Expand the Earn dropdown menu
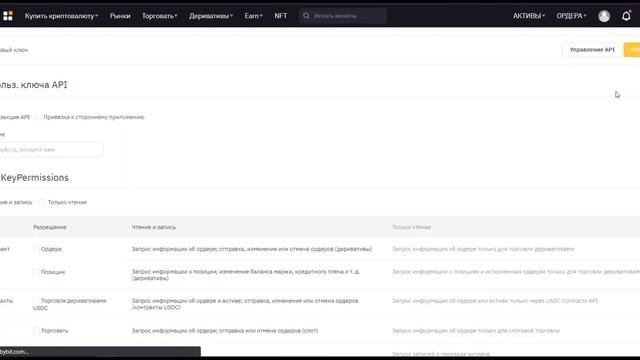 (x=253, y=16)
